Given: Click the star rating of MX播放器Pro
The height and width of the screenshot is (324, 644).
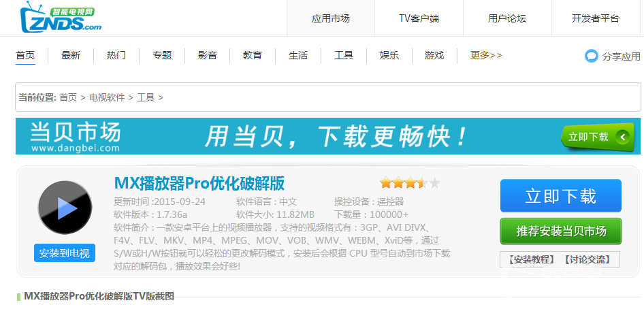Looking at the screenshot, I should tap(410, 182).
